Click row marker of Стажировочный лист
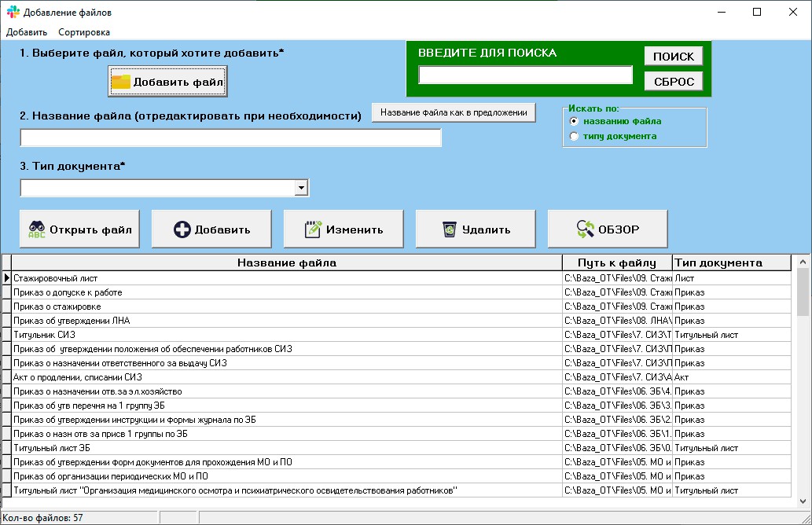 click(6, 278)
